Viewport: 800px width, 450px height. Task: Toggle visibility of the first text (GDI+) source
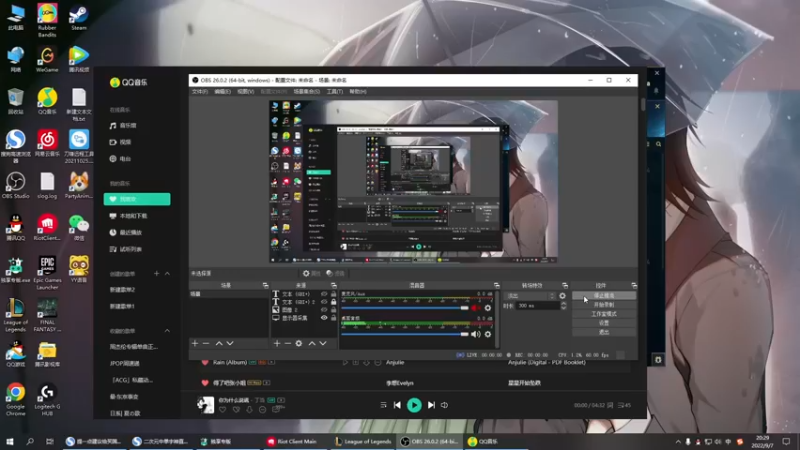324,294
